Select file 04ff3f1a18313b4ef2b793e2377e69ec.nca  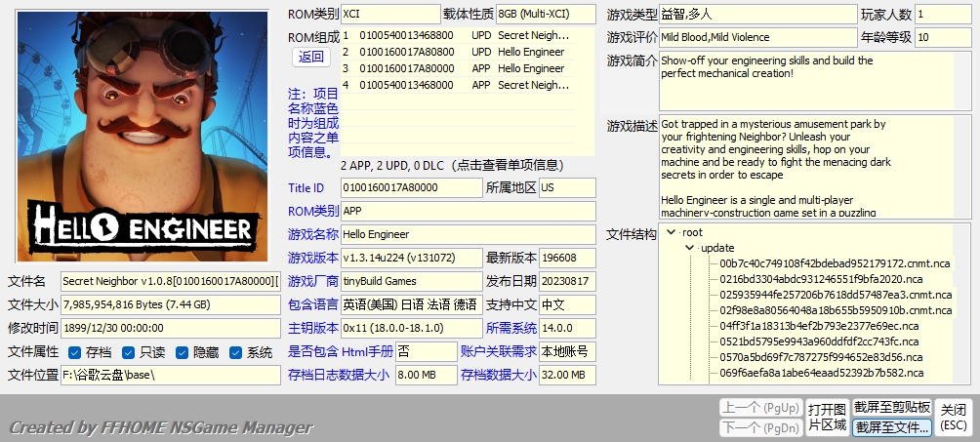tap(819, 326)
